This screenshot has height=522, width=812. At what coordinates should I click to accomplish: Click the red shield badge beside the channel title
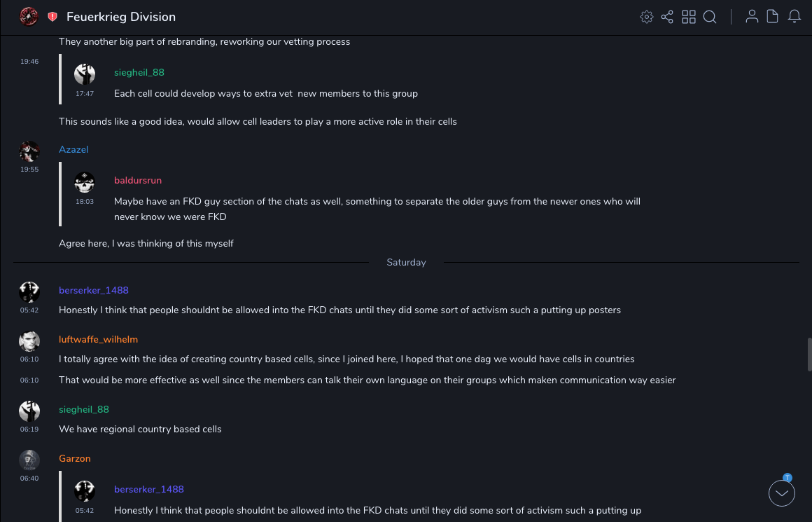click(52, 17)
